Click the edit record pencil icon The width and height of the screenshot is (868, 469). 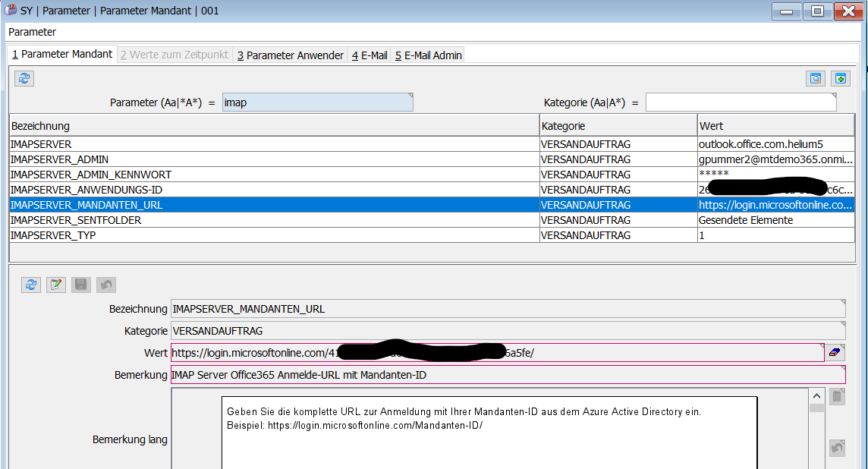click(55, 285)
